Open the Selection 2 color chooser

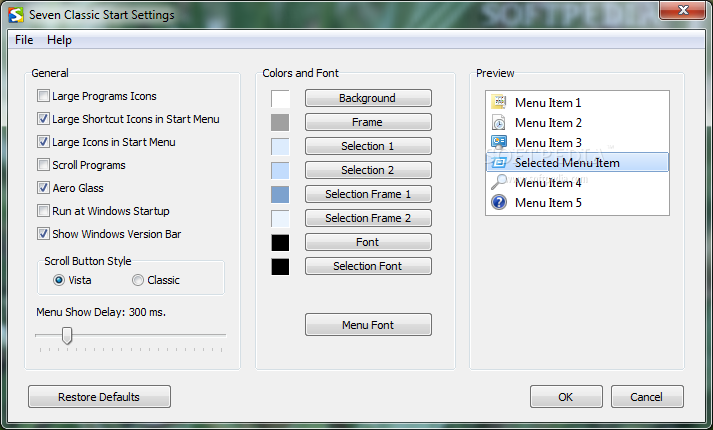pyautogui.click(x=368, y=170)
